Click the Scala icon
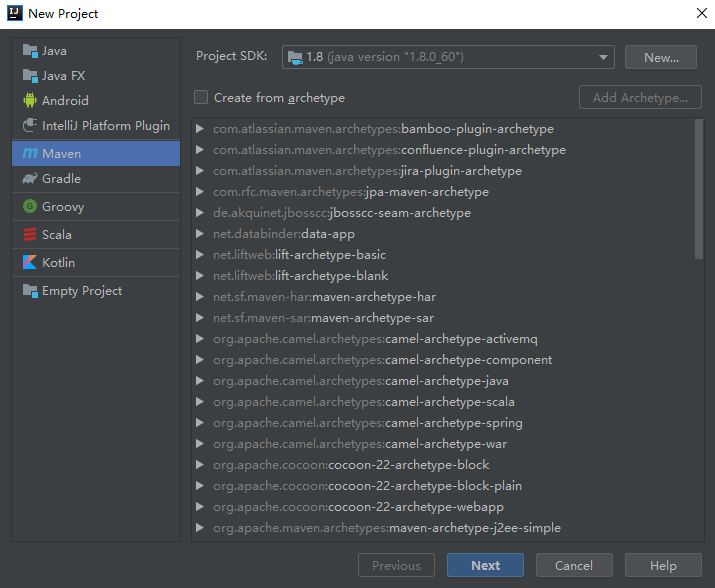 point(30,235)
